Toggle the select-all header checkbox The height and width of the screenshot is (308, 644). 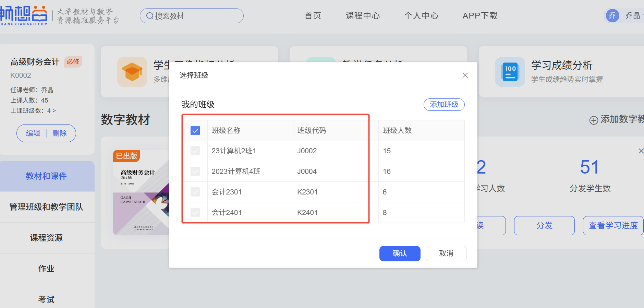(195, 130)
